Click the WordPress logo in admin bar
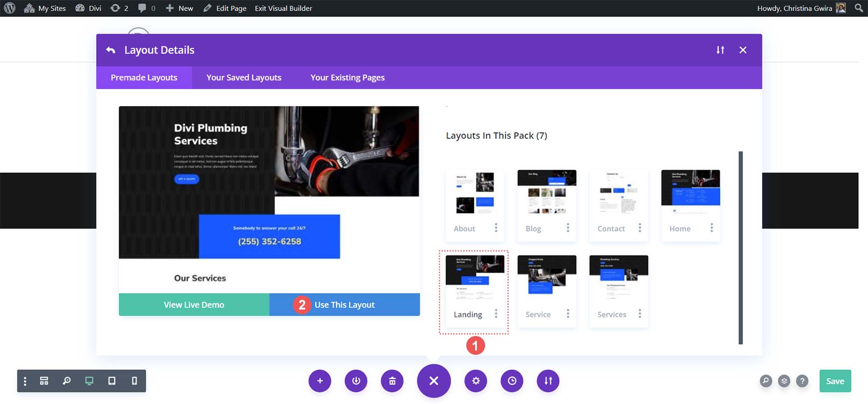The image size is (868, 404). coord(10,8)
